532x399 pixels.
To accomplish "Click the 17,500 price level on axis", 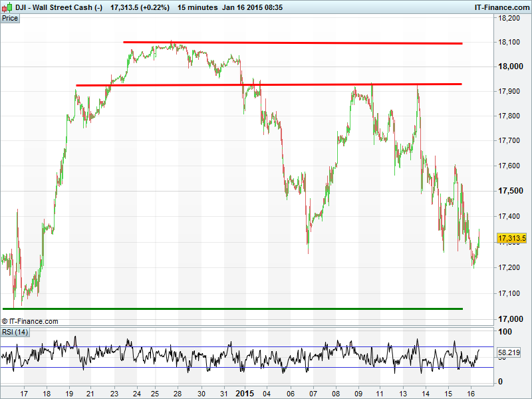I will tap(510, 191).
